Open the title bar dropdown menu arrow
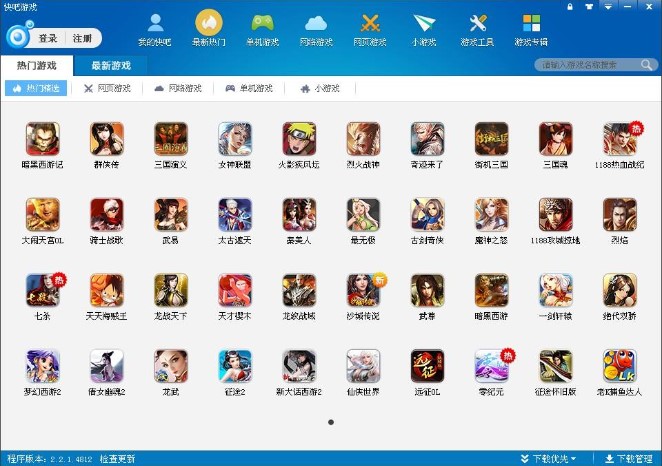 tap(608, 6)
